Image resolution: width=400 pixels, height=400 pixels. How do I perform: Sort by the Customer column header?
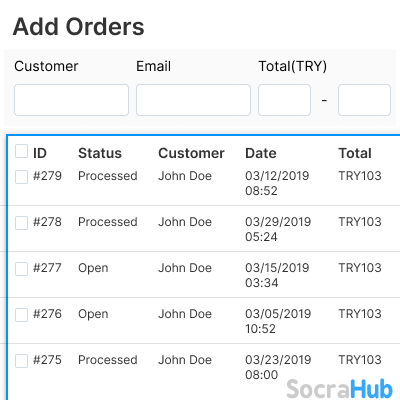(191, 153)
